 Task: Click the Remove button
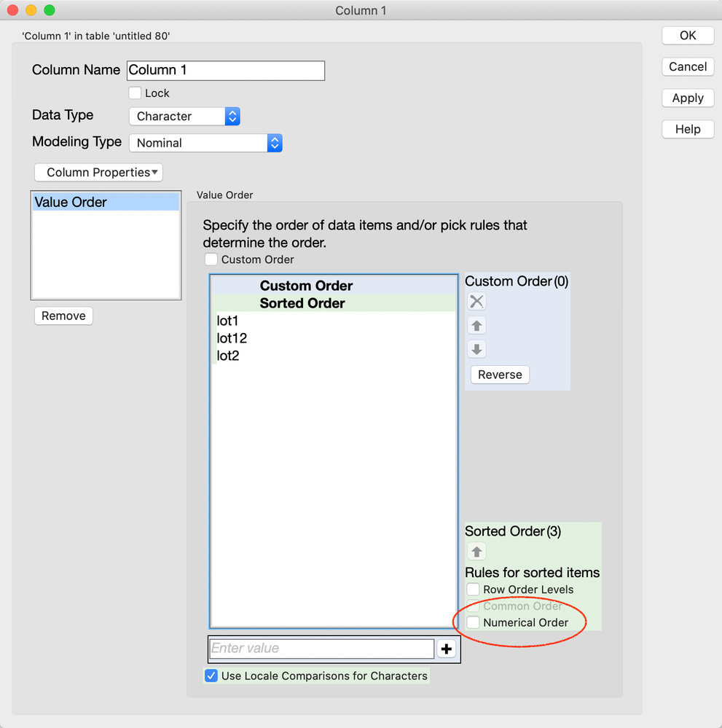(63, 316)
